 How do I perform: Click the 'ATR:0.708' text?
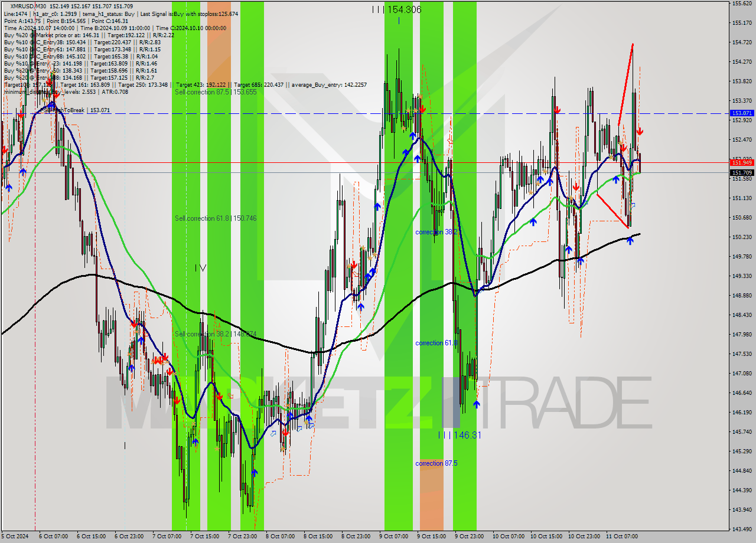(x=116, y=91)
